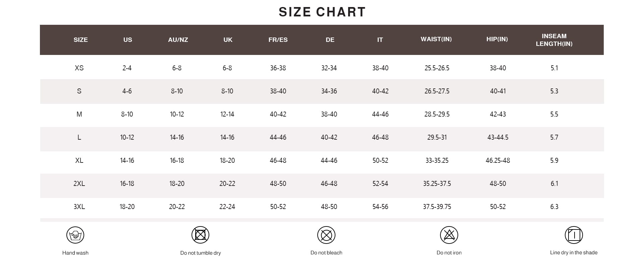
Task: Click the Hand wash care icon
Action: (x=75, y=235)
